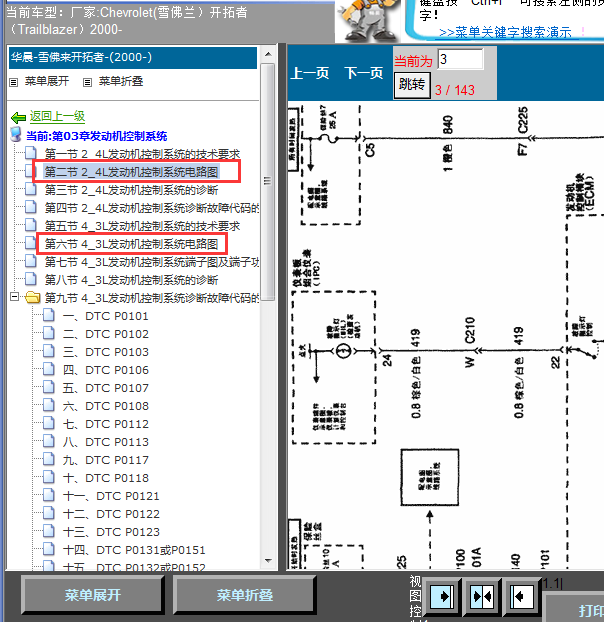Click the yellow folder icon of section nine
This screenshot has width=604, height=622.
click(x=33, y=297)
